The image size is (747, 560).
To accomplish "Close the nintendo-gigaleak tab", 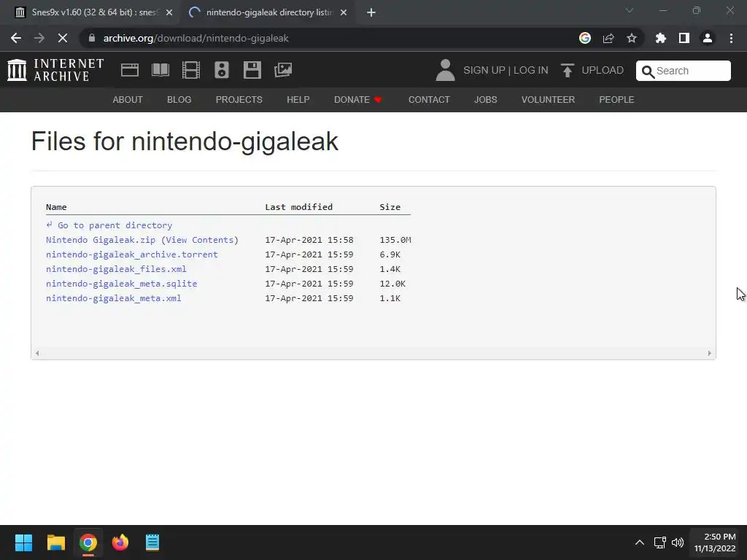I will pos(344,12).
